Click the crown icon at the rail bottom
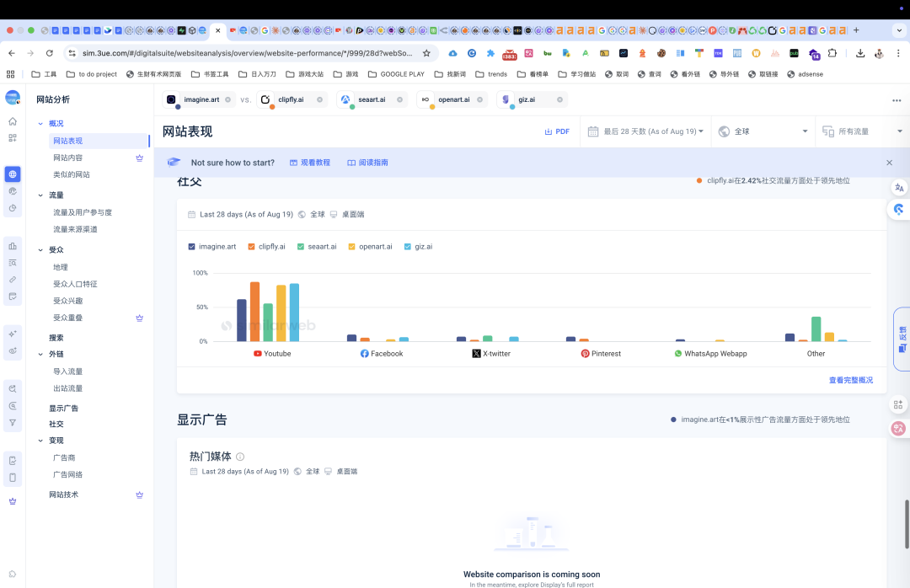The width and height of the screenshot is (910, 588). (x=12, y=501)
